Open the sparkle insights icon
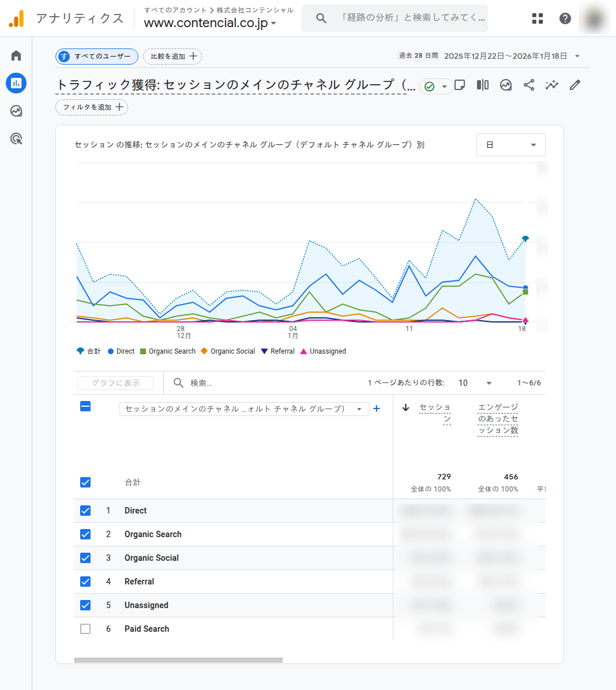Screen dimensions: 616x690 (x=551, y=85)
